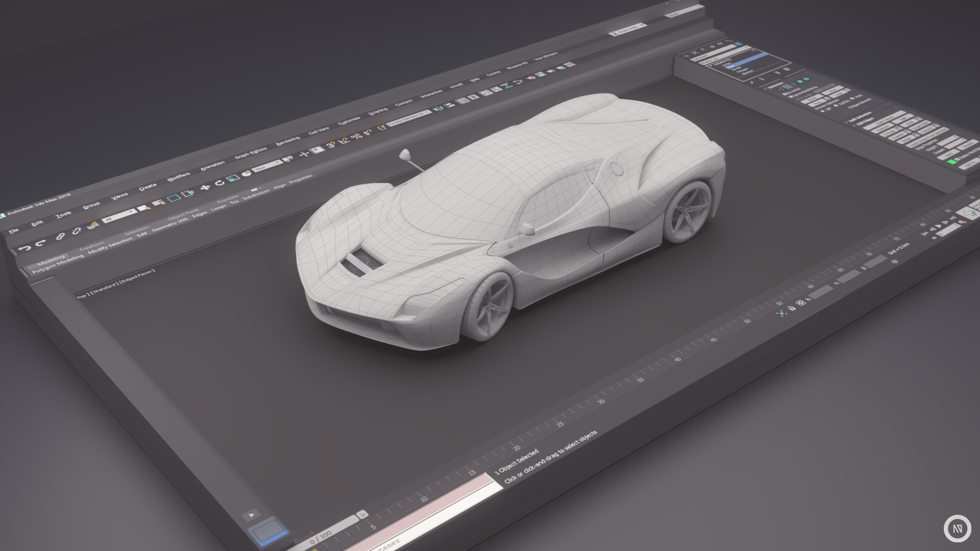The height and width of the screenshot is (551, 980).
Task: Collapse the Edit Edges rollout
Action: click(865, 121)
